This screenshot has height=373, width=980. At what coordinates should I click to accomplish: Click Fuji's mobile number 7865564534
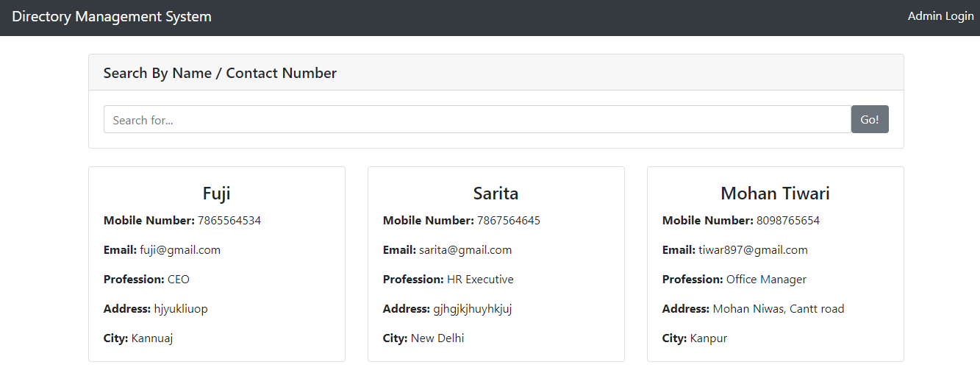(229, 221)
